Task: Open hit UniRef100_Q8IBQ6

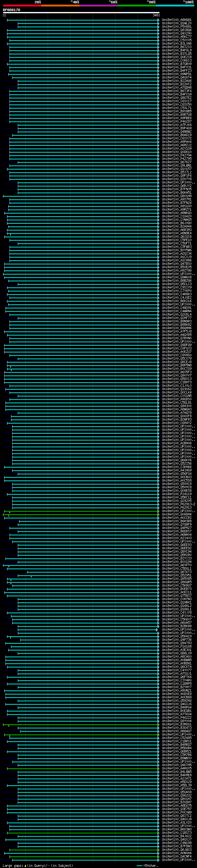Action: tap(176, 30)
